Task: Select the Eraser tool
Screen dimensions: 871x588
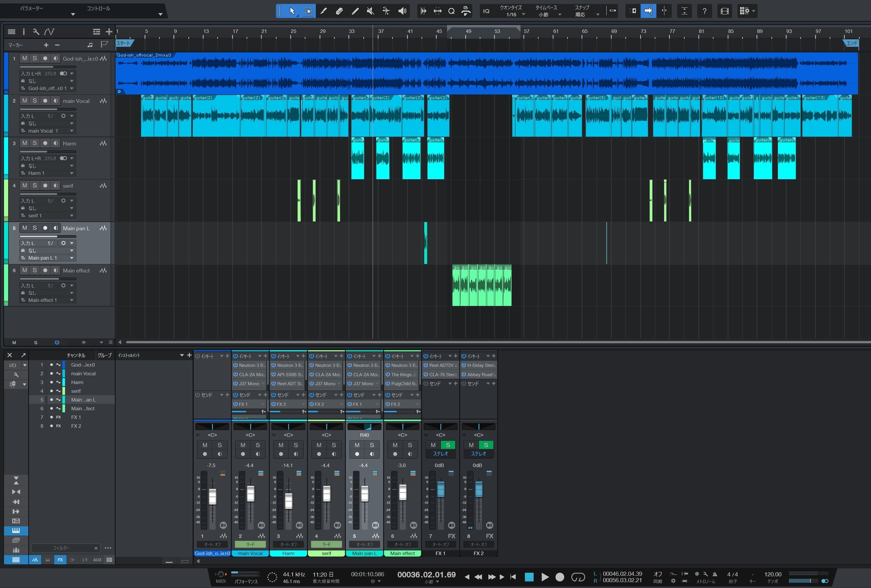Action: point(339,11)
